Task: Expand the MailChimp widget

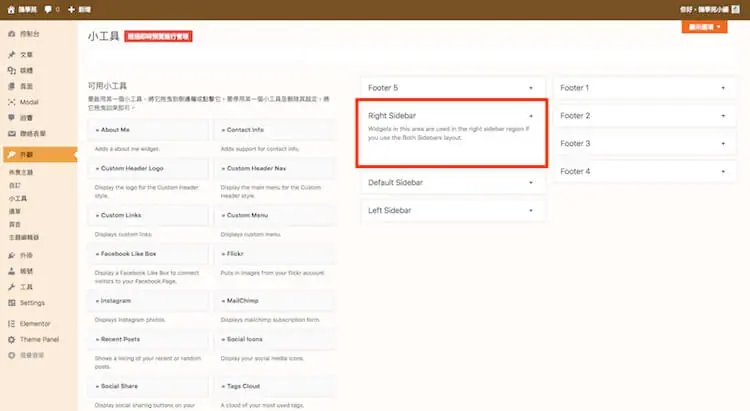Action: point(274,300)
